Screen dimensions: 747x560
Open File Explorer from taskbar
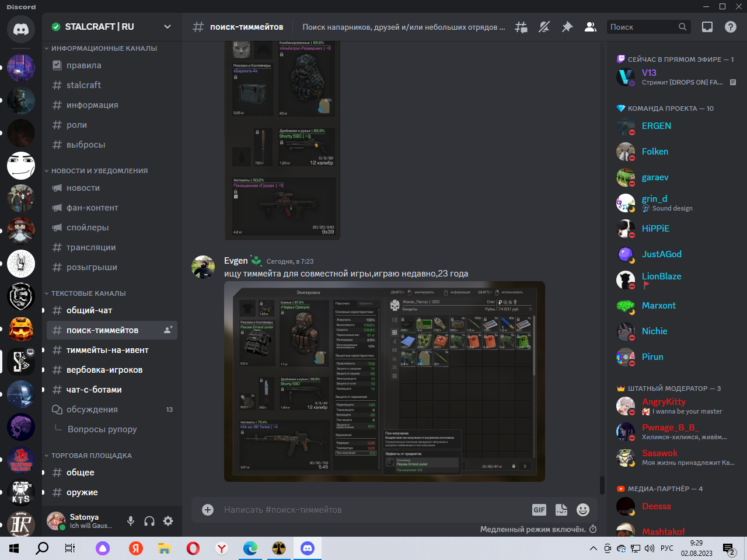(165, 548)
